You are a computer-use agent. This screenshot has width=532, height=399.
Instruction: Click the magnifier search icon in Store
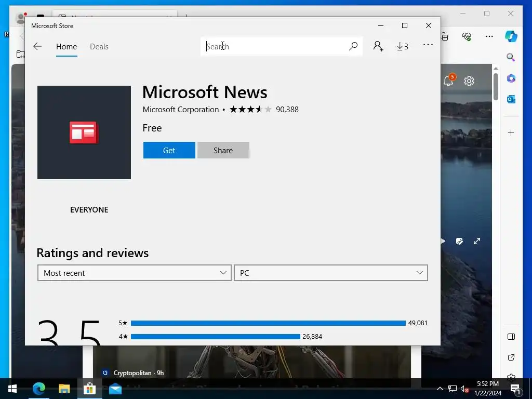click(353, 46)
